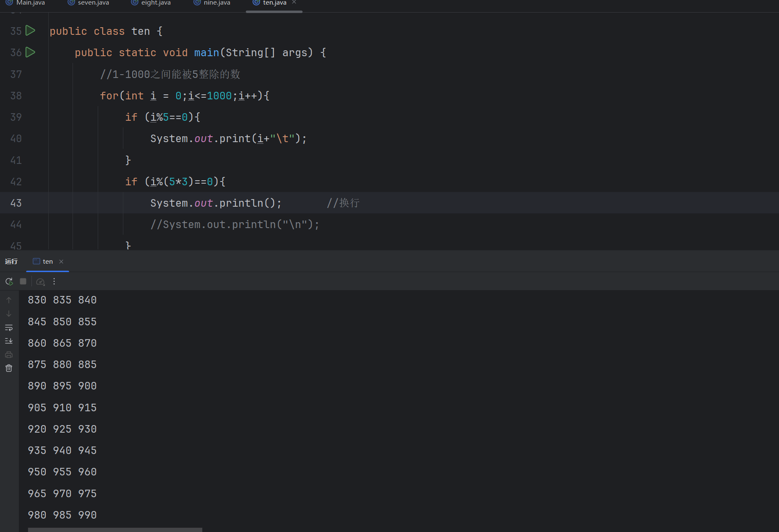Clear all console output

coord(9,368)
